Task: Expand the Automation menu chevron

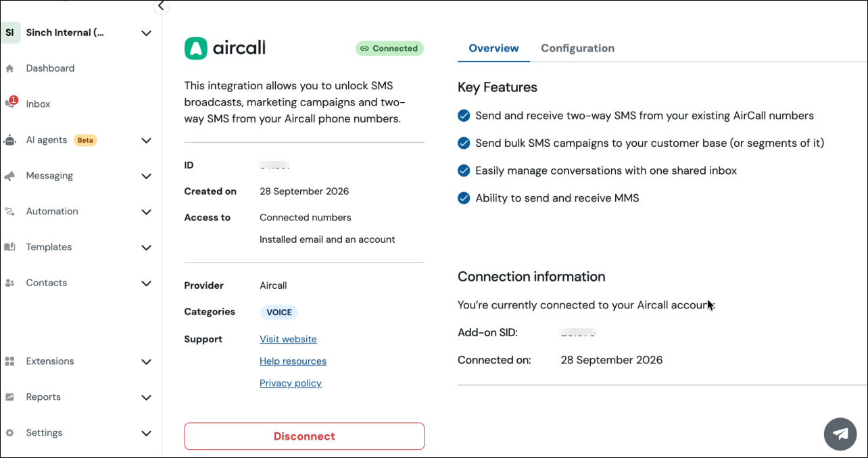Action: (146, 212)
